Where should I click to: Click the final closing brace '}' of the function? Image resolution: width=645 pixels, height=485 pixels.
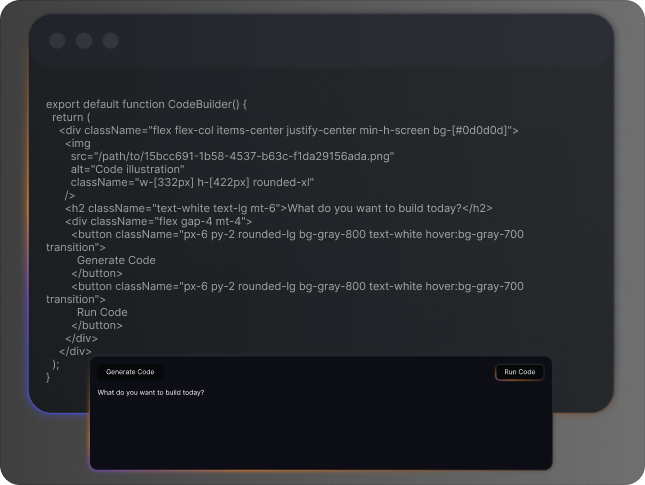tap(48, 377)
